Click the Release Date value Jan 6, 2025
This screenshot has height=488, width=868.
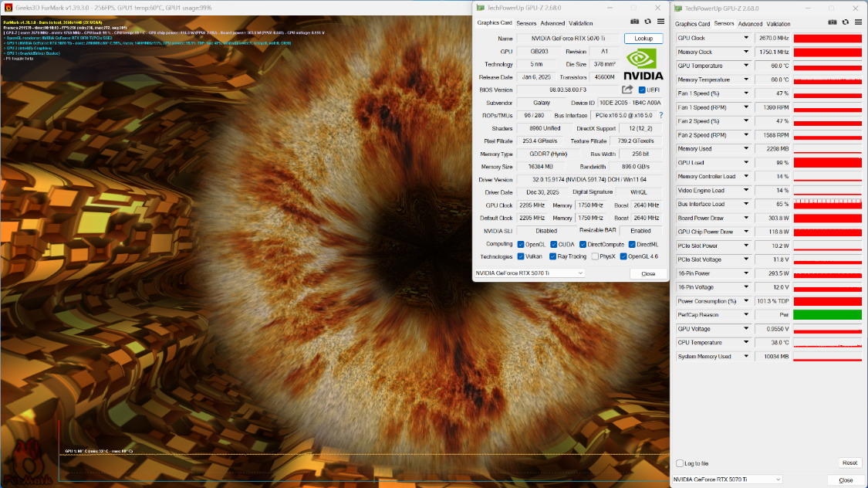pyautogui.click(x=536, y=77)
